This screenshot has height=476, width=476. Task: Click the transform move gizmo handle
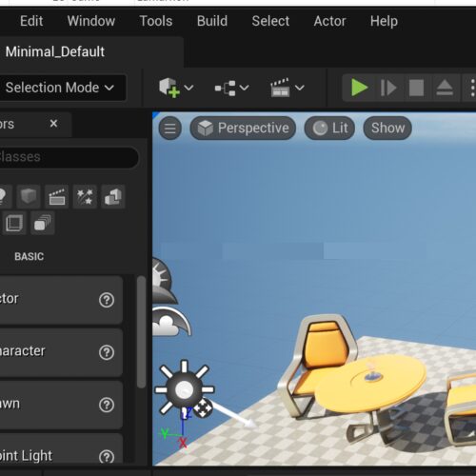[203, 408]
